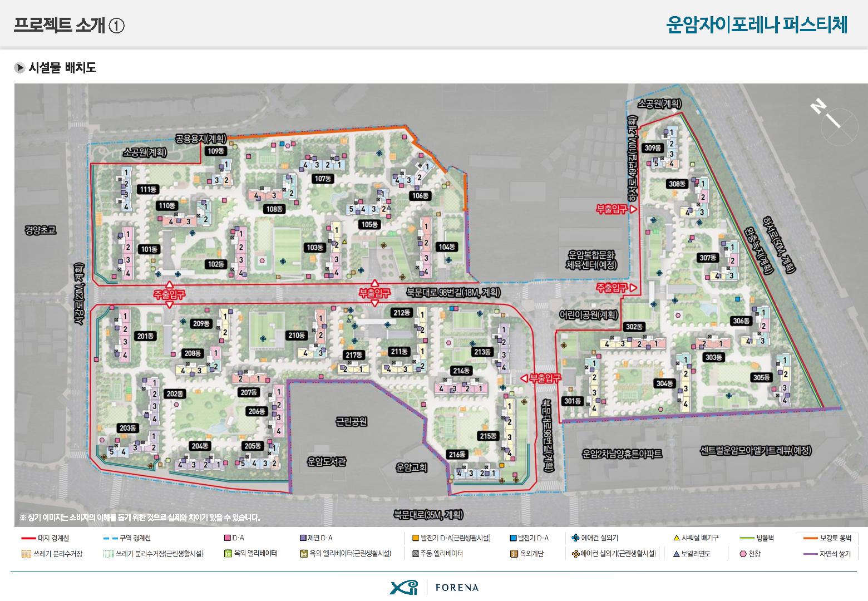Click the 에어컨 실외기(근린생활시설) orange fan icon
The height and width of the screenshot is (601, 868).
pyautogui.click(x=575, y=554)
